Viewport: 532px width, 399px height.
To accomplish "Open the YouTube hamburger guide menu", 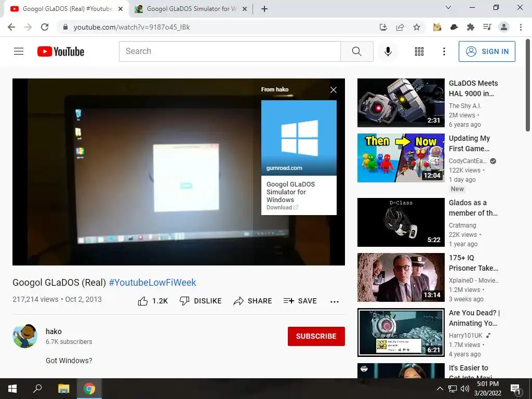I will click(x=19, y=51).
